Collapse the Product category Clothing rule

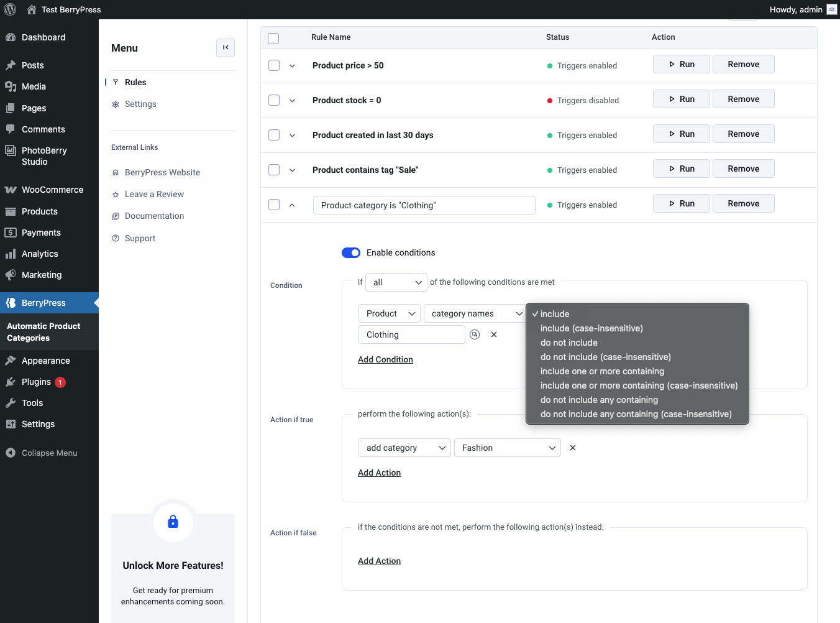pos(292,205)
